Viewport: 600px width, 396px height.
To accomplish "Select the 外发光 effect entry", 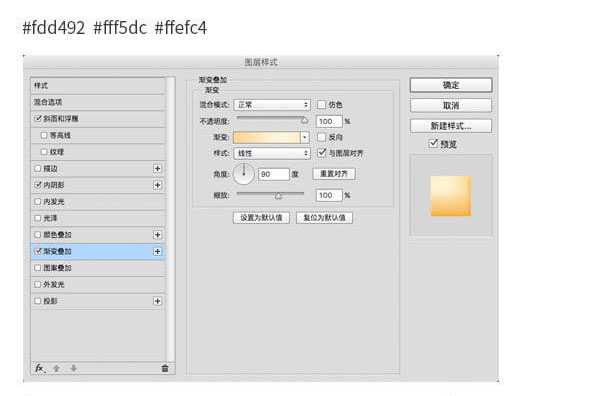I will pyautogui.click(x=98, y=284).
